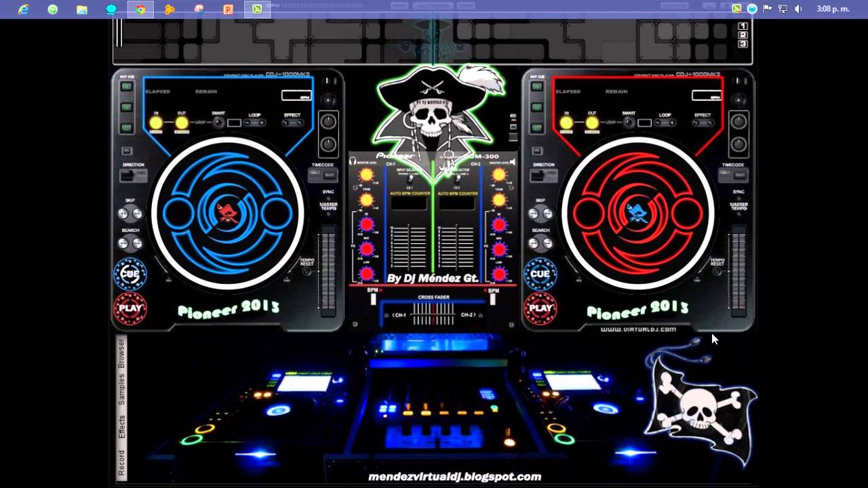Start the right deck with PLAY

tap(540, 308)
